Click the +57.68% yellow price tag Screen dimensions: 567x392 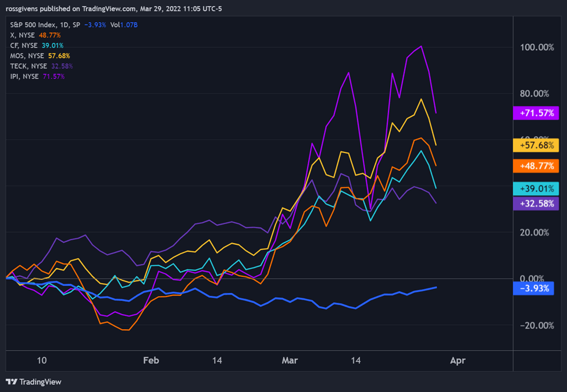point(536,145)
